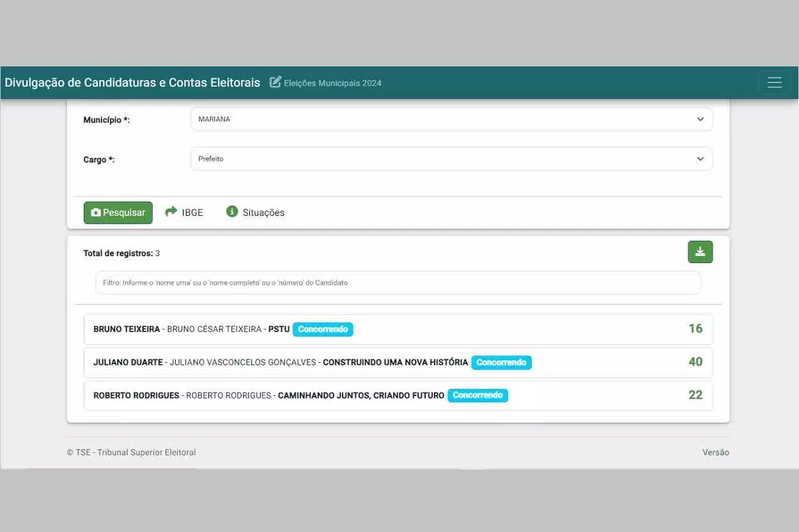This screenshot has width=799, height=532.
Task: Click Concorrendo badge on Bruno Teixeira row
Action: [323, 330]
